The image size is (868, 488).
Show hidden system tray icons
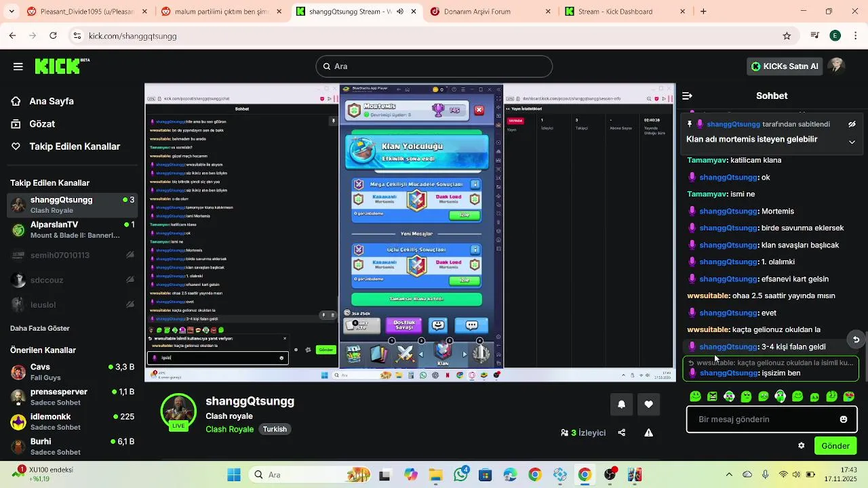click(x=729, y=474)
